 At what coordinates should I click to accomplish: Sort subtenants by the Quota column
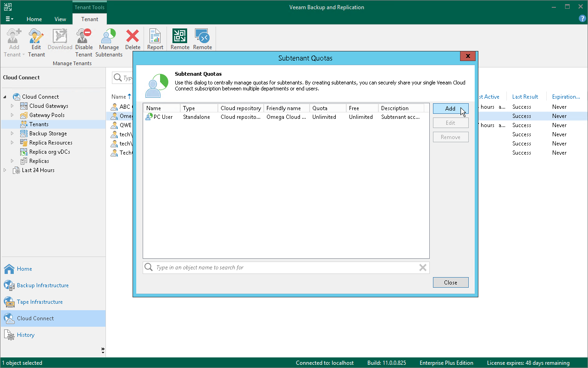pyautogui.click(x=327, y=108)
